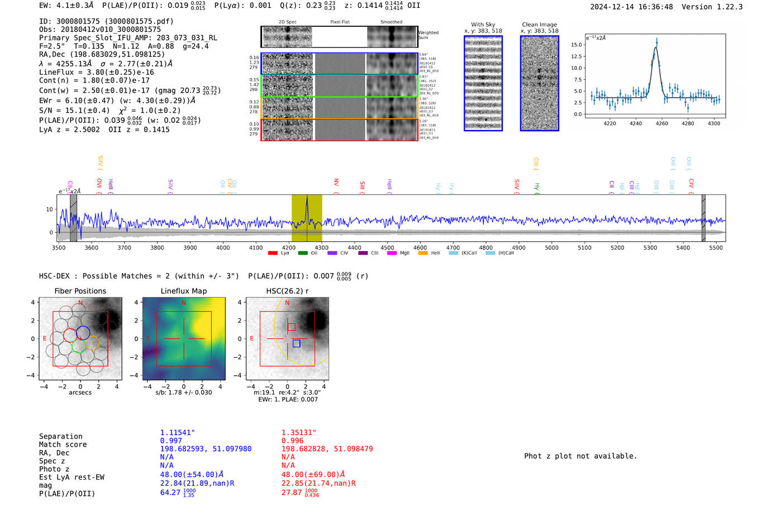
Task: Open the Lineflux Map panel
Action: 184,339
